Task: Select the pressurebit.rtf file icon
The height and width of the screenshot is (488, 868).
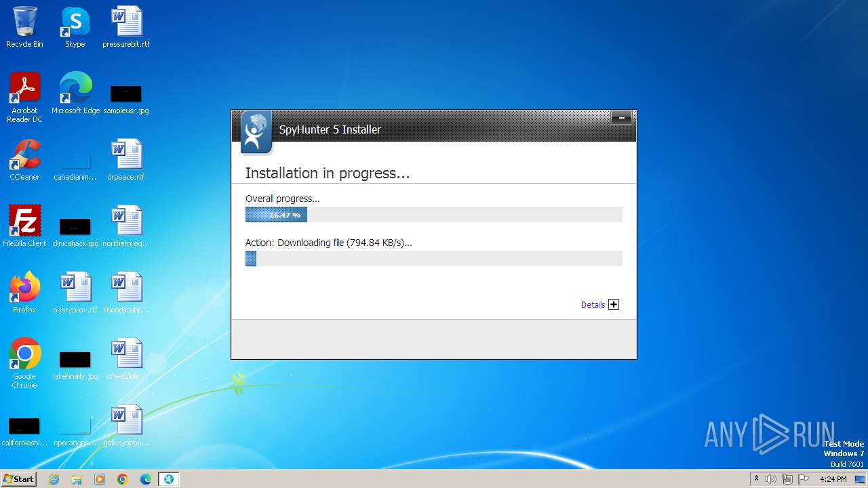Action: 126,27
